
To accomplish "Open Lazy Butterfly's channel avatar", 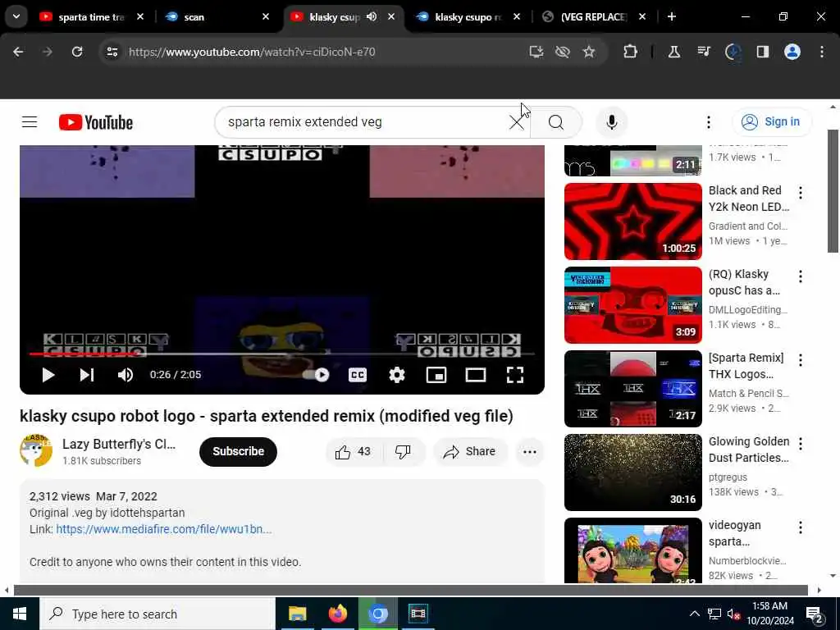I will (36, 450).
